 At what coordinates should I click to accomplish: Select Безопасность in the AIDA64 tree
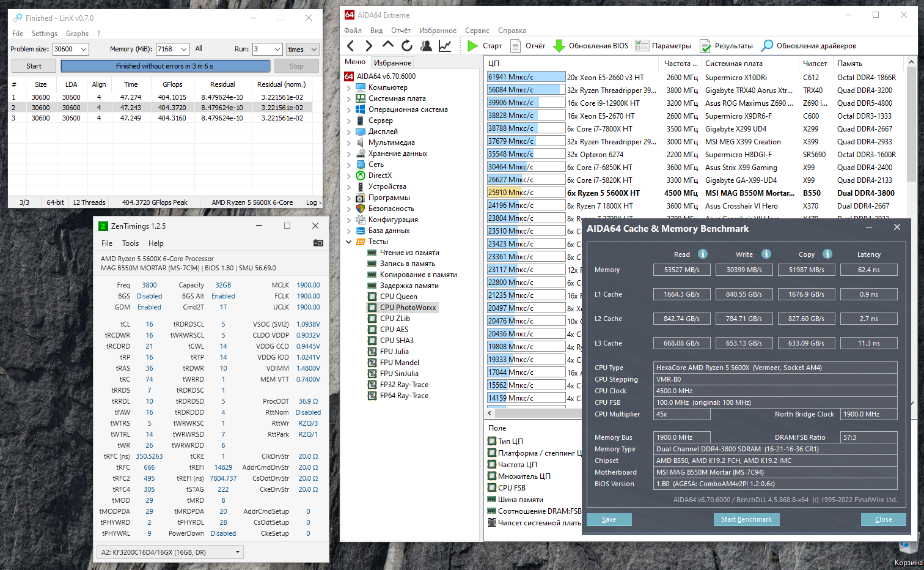(391, 209)
